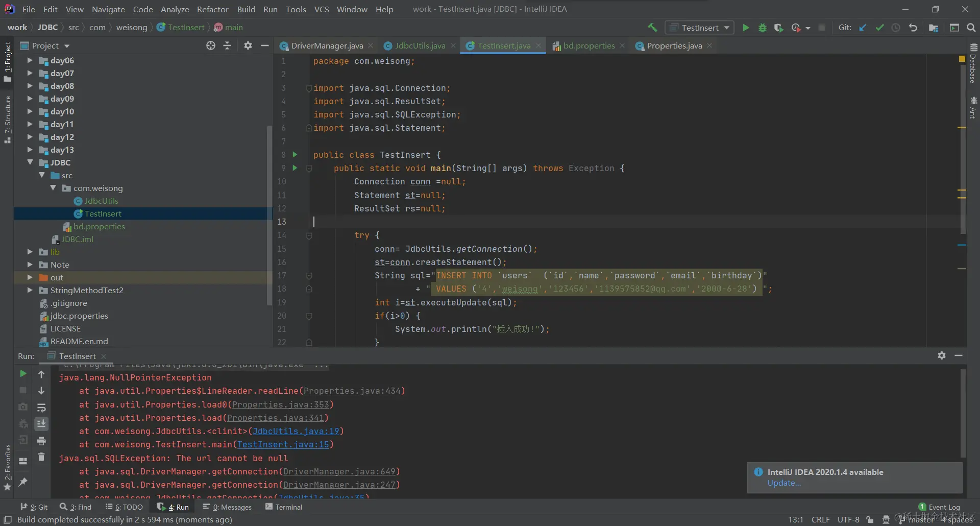Click the Build project hammer icon
This screenshot has height=526, width=980.
(652, 28)
